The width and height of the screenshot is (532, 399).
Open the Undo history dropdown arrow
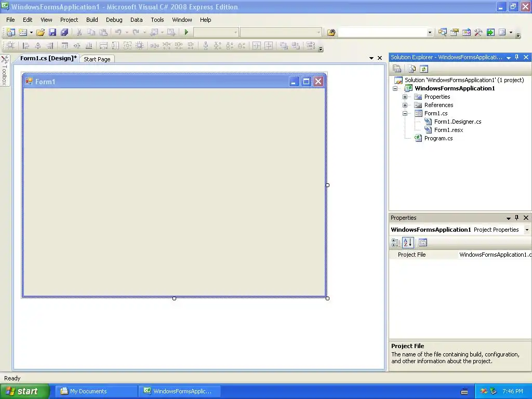point(127,32)
